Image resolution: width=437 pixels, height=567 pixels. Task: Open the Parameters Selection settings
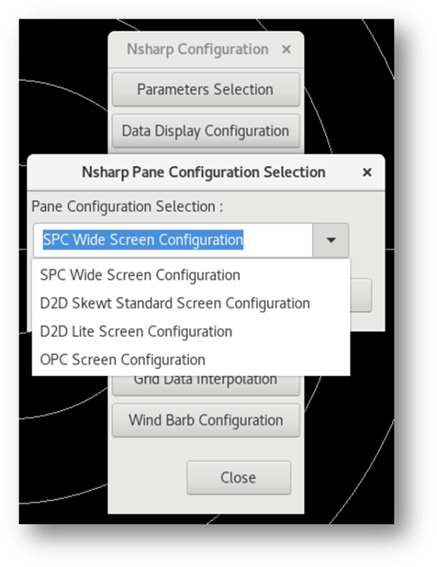click(x=205, y=89)
